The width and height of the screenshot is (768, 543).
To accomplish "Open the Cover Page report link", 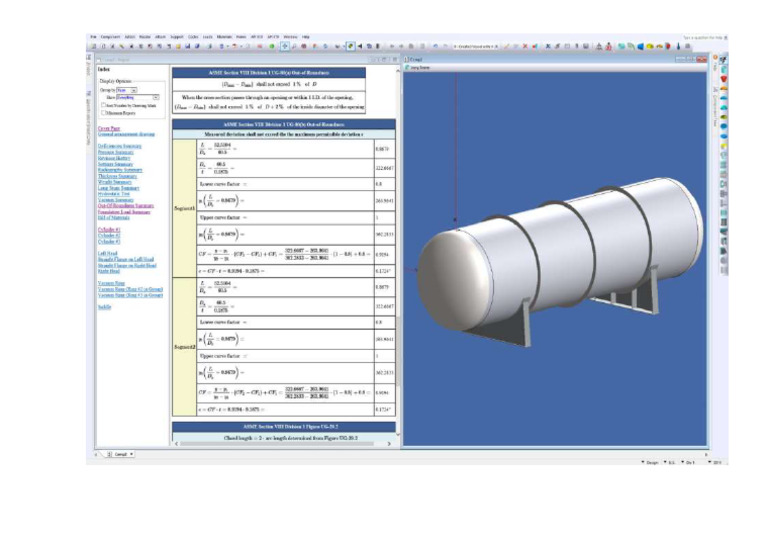I will point(109,128).
